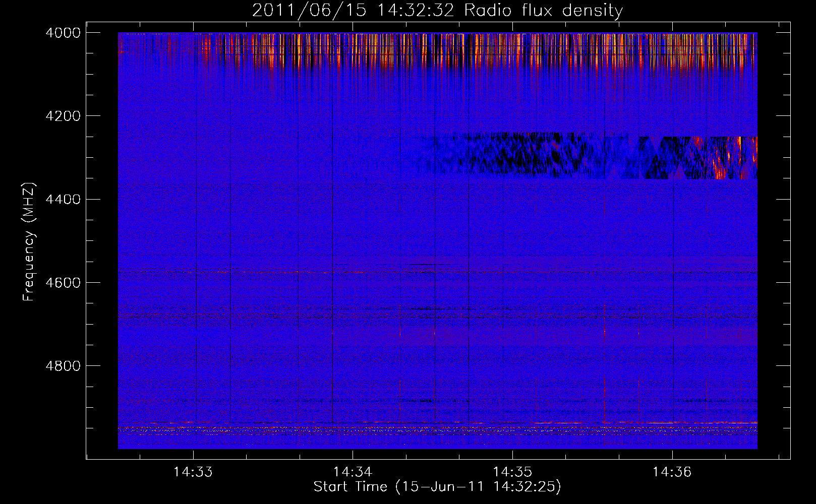The image size is (816, 504).
Task: Click the '4800' frequency axis label
Action: (x=63, y=366)
